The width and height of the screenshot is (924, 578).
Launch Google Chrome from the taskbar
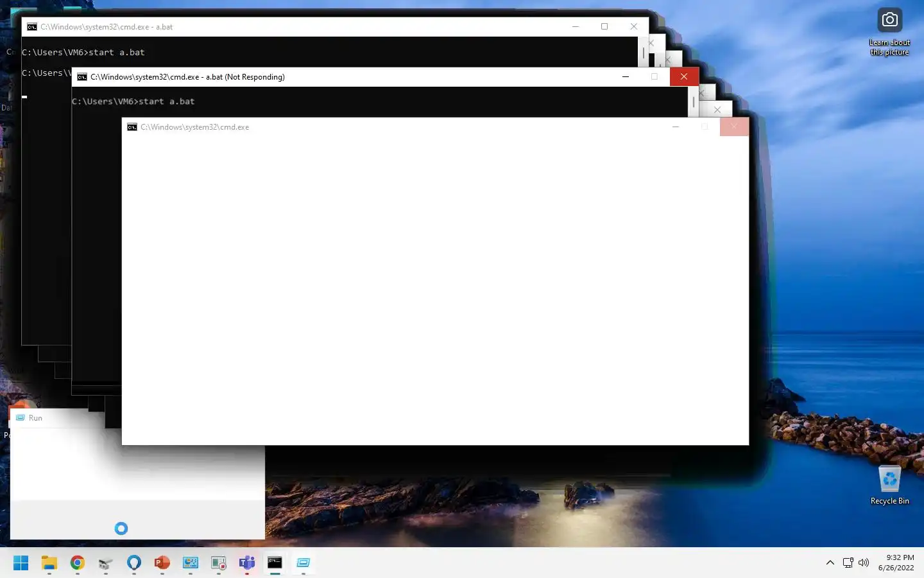78,563
